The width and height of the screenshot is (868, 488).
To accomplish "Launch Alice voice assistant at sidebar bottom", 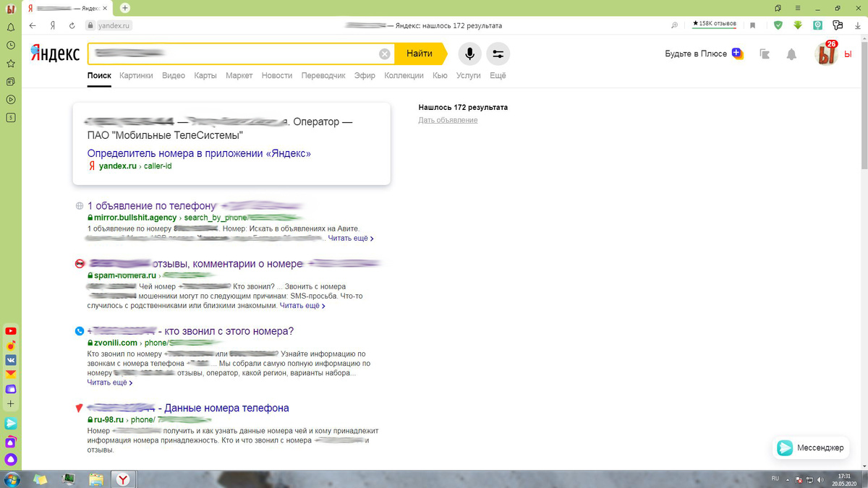I will (11, 459).
